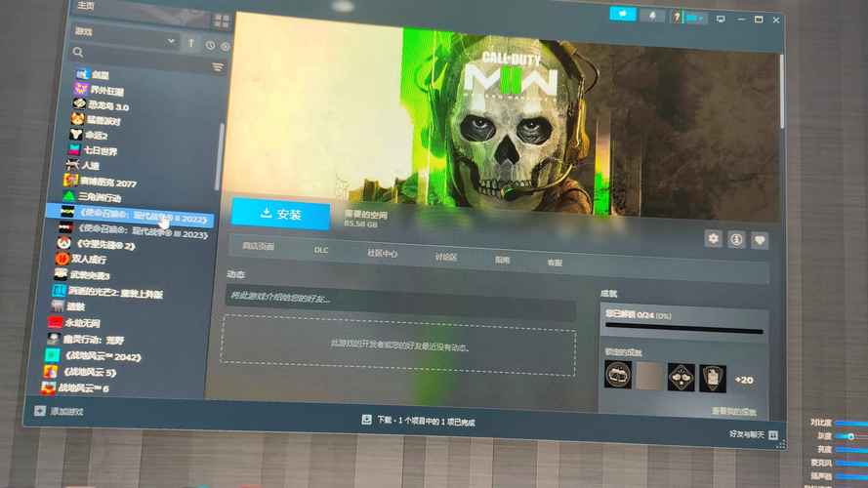Select 命运2 in game list
The width and height of the screenshot is (868, 488).
[x=96, y=135]
